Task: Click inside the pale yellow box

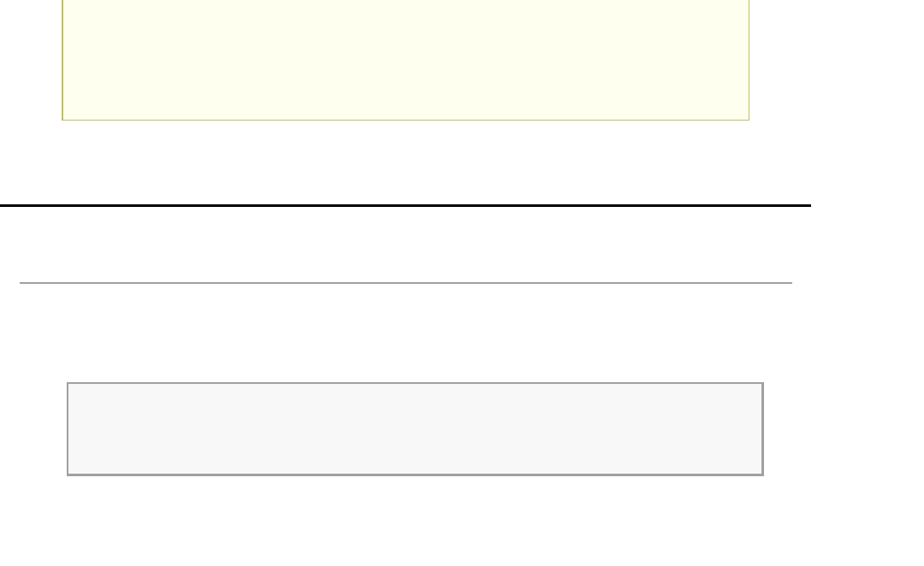Action: (406, 60)
